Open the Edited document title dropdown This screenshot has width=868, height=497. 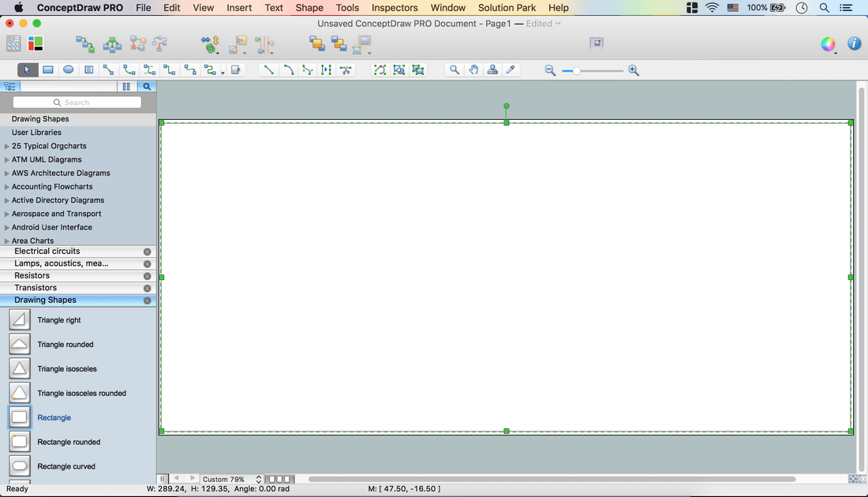[543, 23]
